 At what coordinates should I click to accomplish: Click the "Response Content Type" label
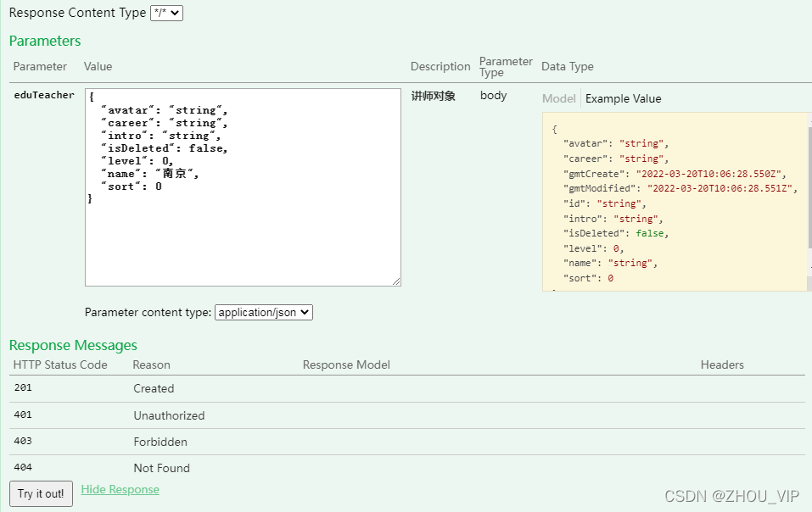pyautogui.click(x=78, y=13)
